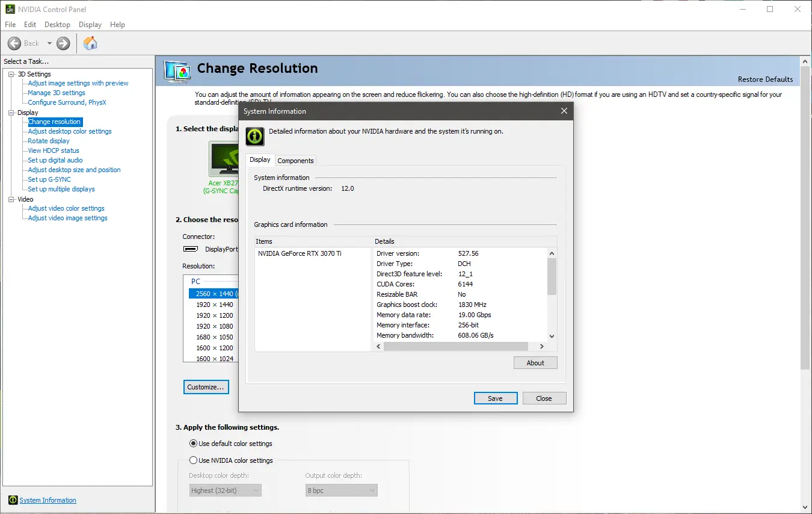812x514 pixels.
Task: Click the System Information dialog info icon
Action: [x=255, y=137]
